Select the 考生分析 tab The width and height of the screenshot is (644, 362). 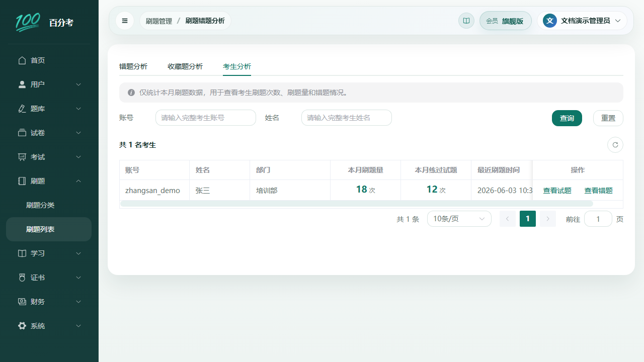[x=237, y=66]
